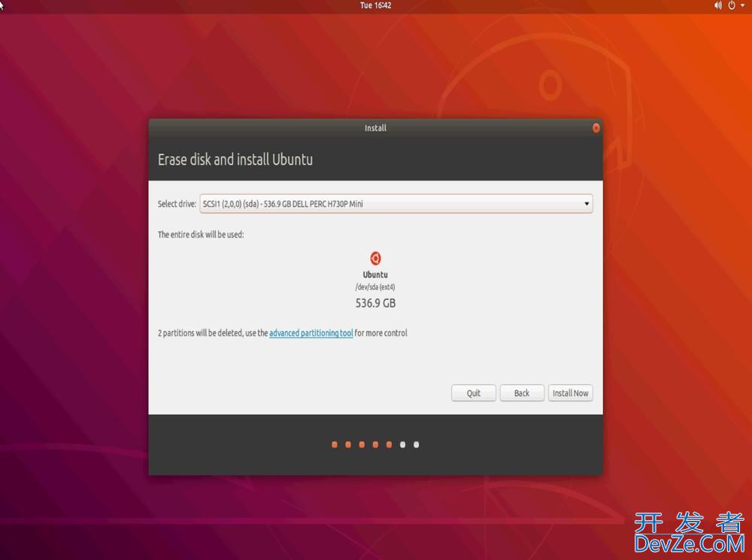Click the 536.9 GB size text

click(x=375, y=303)
